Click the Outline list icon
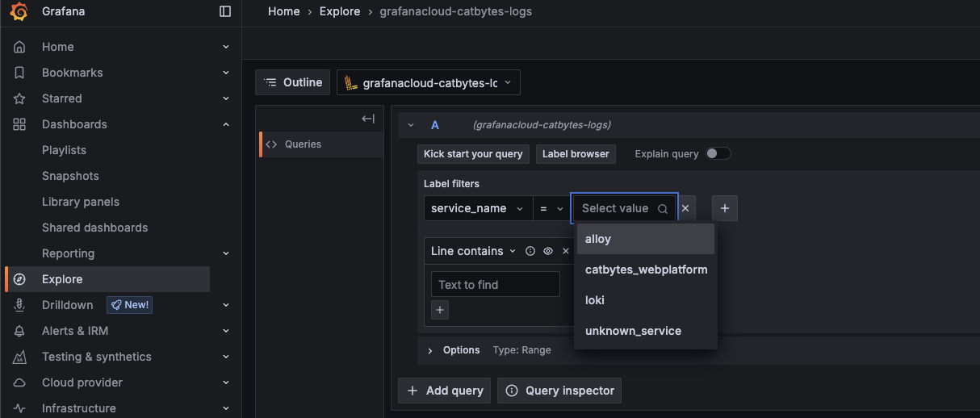The width and height of the screenshot is (980, 418). pyautogui.click(x=270, y=82)
